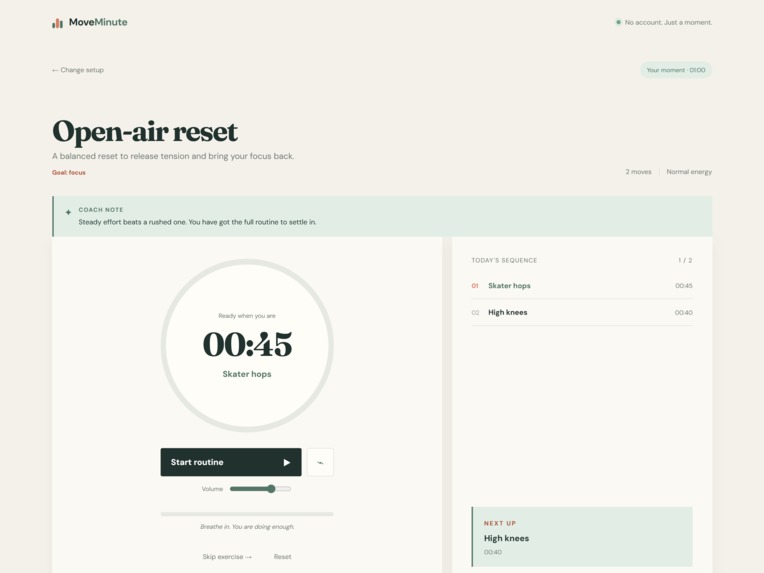Click the Your moment 01:00 pill

click(x=676, y=70)
